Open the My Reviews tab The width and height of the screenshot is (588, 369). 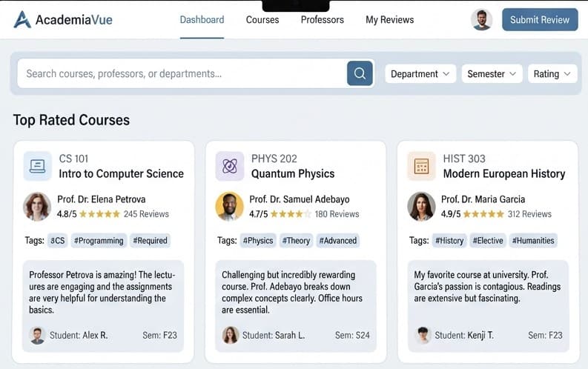click(389, 20)
